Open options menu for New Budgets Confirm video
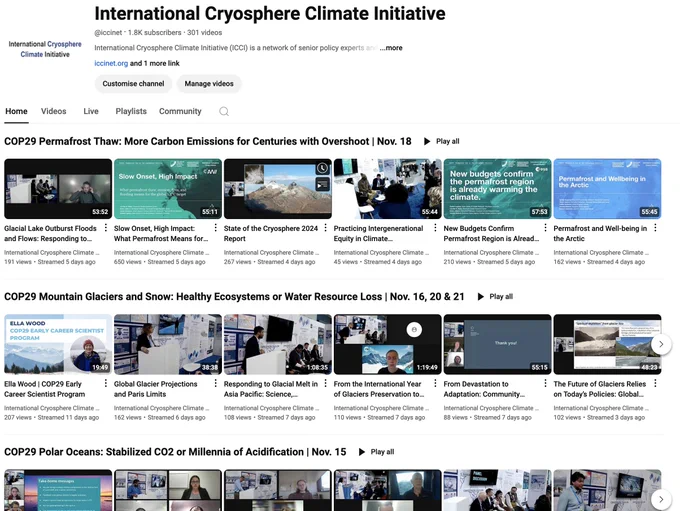Screen dimensions: 680x511 tap(545, 228)
